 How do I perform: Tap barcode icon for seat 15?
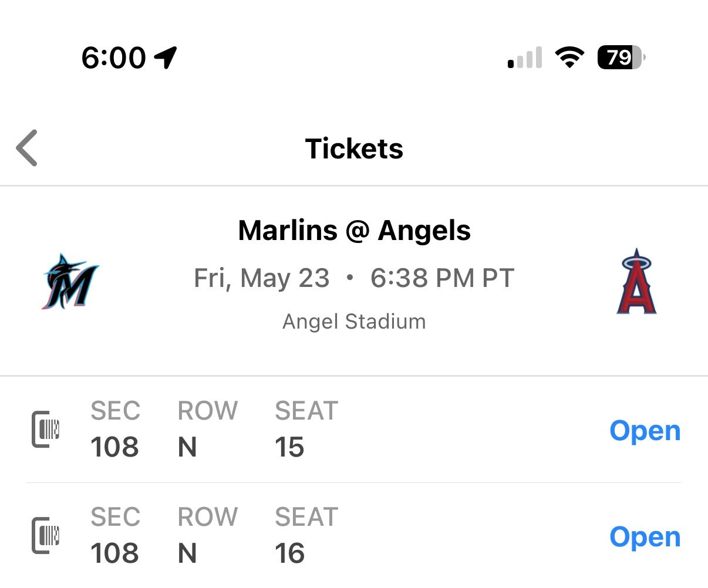[46, 430]
